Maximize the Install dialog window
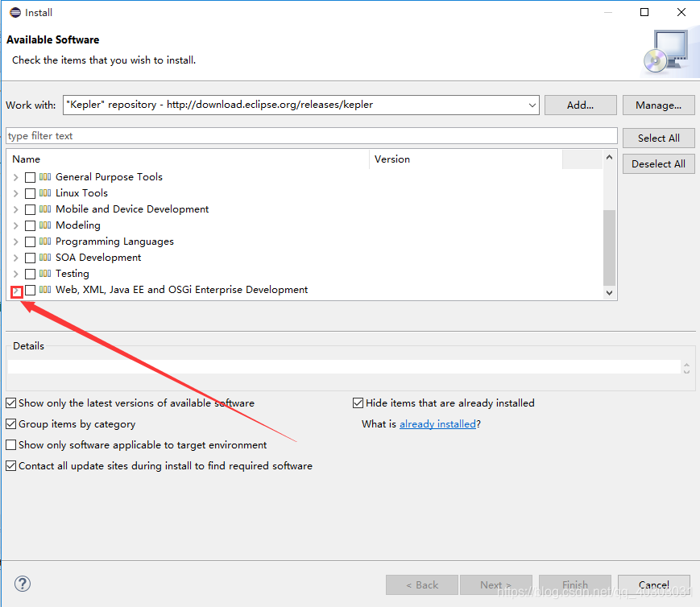The width and height of the screenshot is (700, 607). 644,12
